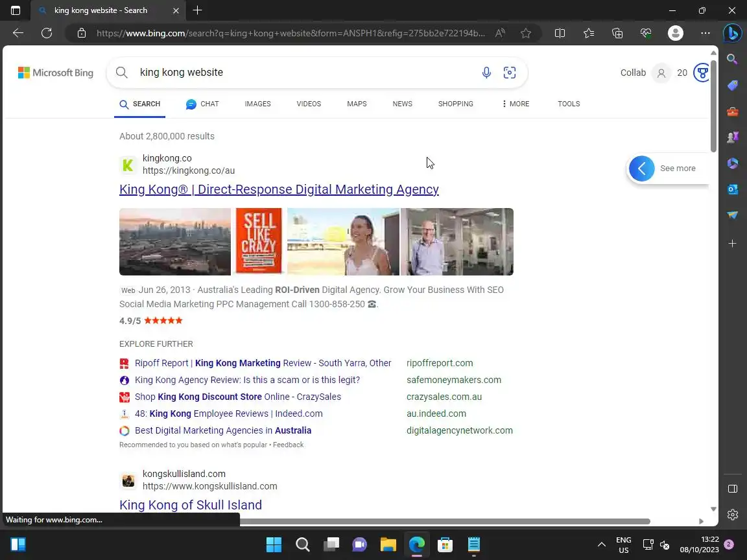Click the browser Back arrow
Screen dimensions: 747x560
18,33
